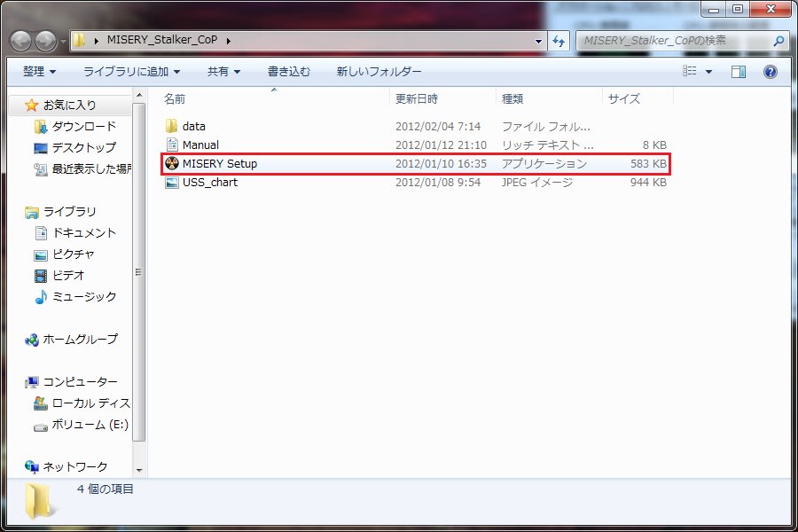This screenshot has width=798, height=532.
Task: Click the ネットワーク icon in sidebar
Action: coord(32,467)
